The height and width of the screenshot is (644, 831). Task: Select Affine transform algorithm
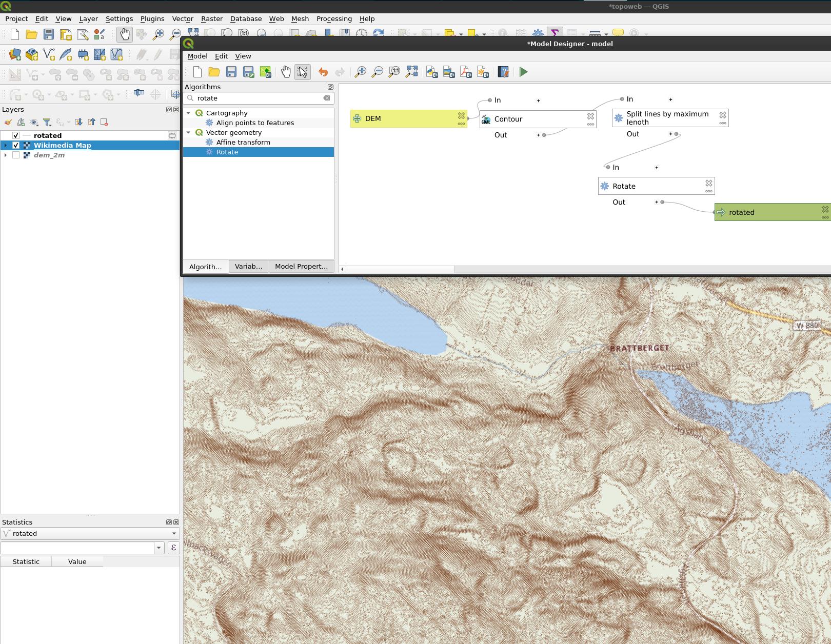pyautogui.click(x=243, y=142)
